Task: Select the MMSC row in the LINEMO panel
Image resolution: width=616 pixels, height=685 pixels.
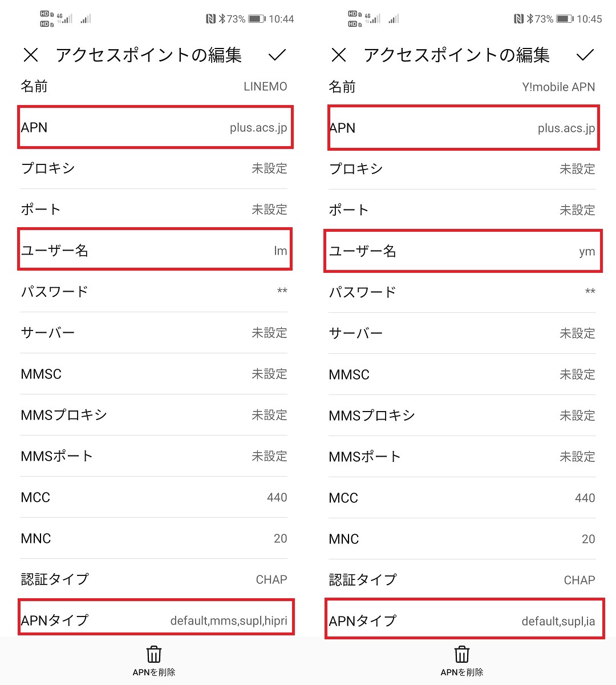Action: pyautogui.click(x=154, y=374)
